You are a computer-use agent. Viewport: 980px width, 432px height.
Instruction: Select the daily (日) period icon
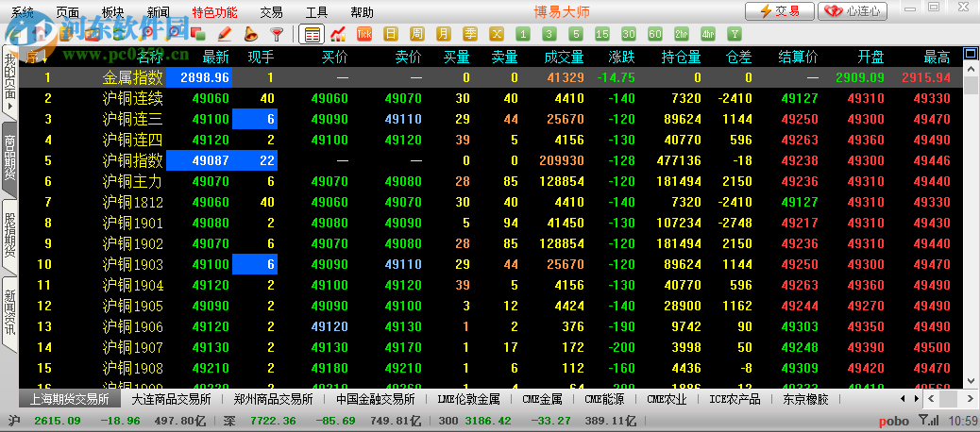(x=391, y=34)
